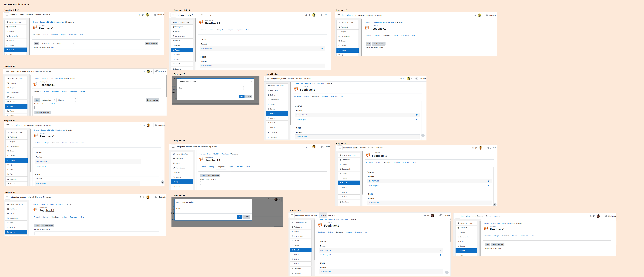Delete PrivateTemplate3 trash icon in Step No. 40
The height and width of the screenshot is (277, 644).
[x=489, y=186]
